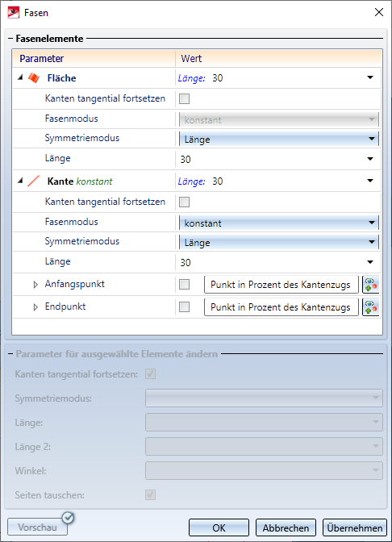Click the checkmark badge on the Vorschau button

pos(68,518)
